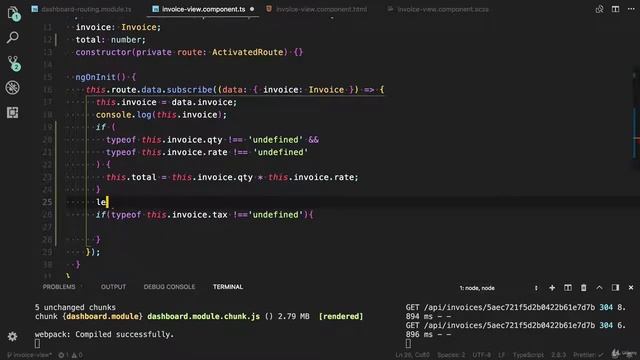Image resolution: width=640 pixels, height=360 pixels.
Task: Maximize the panel with up chevron
Action: (599, 288)
